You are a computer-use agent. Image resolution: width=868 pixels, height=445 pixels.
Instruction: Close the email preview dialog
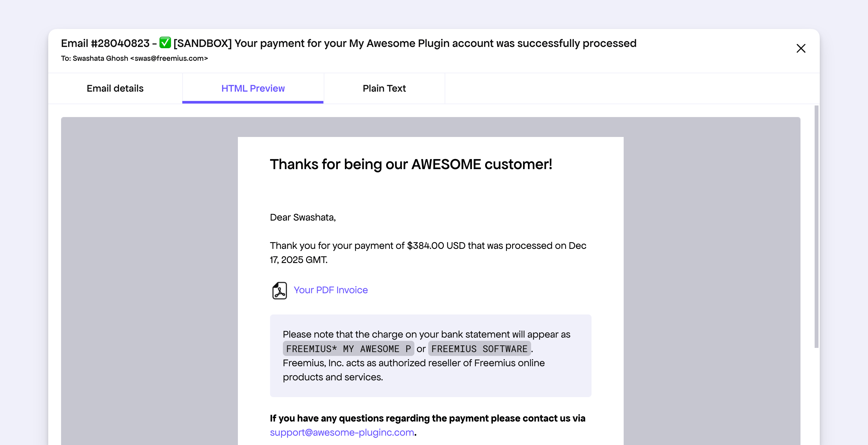point(800,49)
